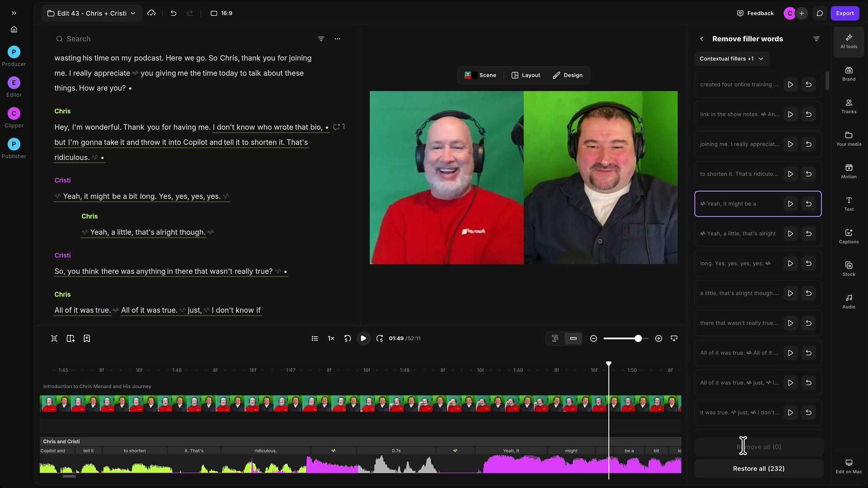Click Restore all (232) button
Screen dimensions: 868x488
(x=759, y=468)
